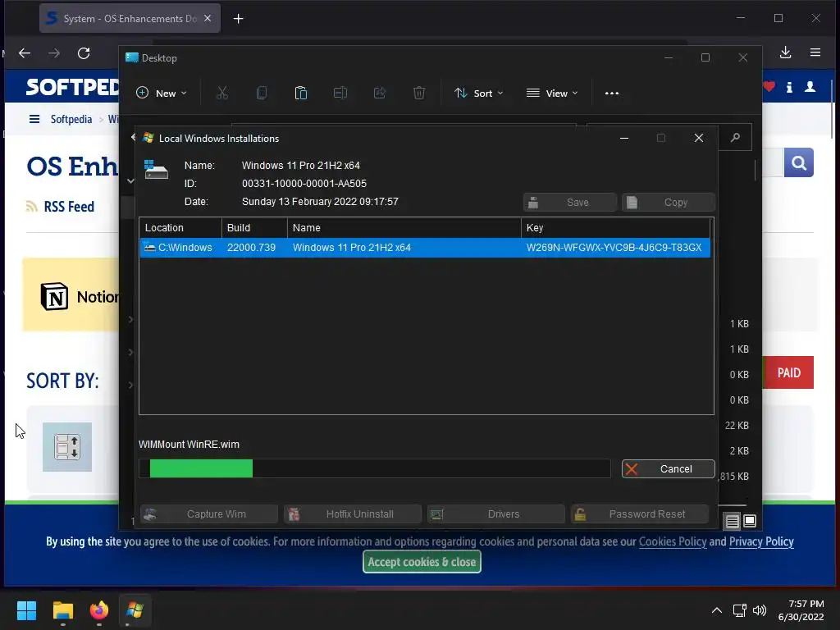This screenshot has width=840, height=630.
Task: Go back in the browser
Action: (x=25, y=53)
